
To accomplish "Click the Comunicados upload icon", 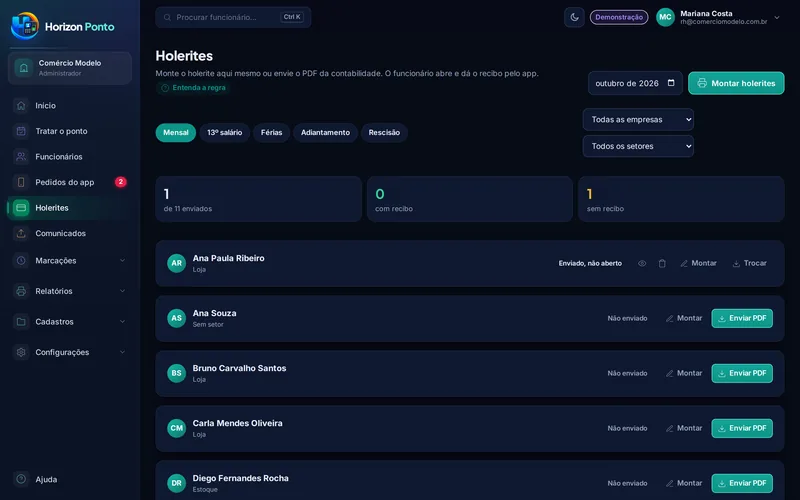I will point(21,233).
